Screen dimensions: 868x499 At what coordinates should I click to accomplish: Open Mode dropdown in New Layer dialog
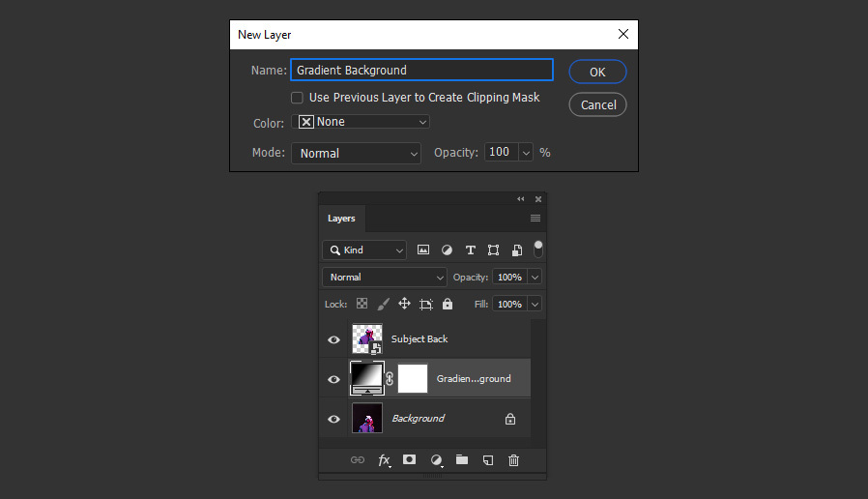[356, 154]
